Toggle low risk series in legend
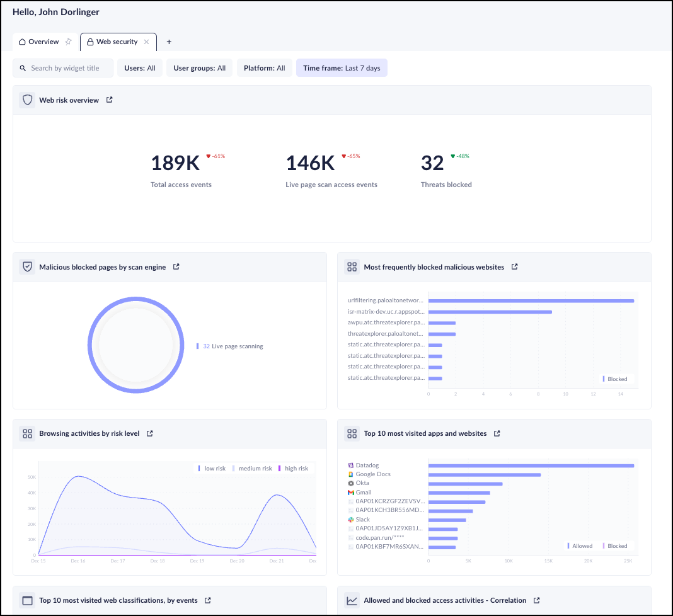This screenshot has width=673, height=616. pos(212,469)
